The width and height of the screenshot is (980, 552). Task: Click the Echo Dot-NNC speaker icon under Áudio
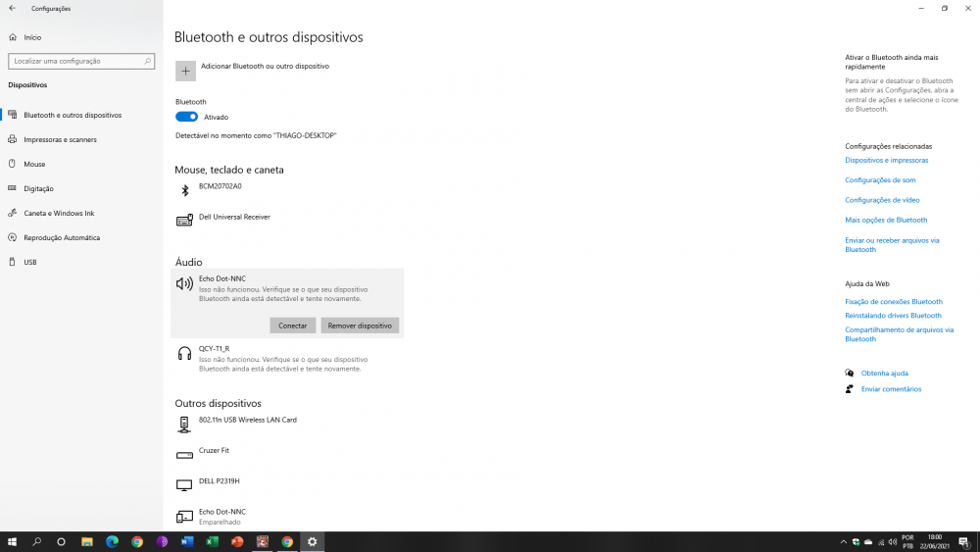184,284
